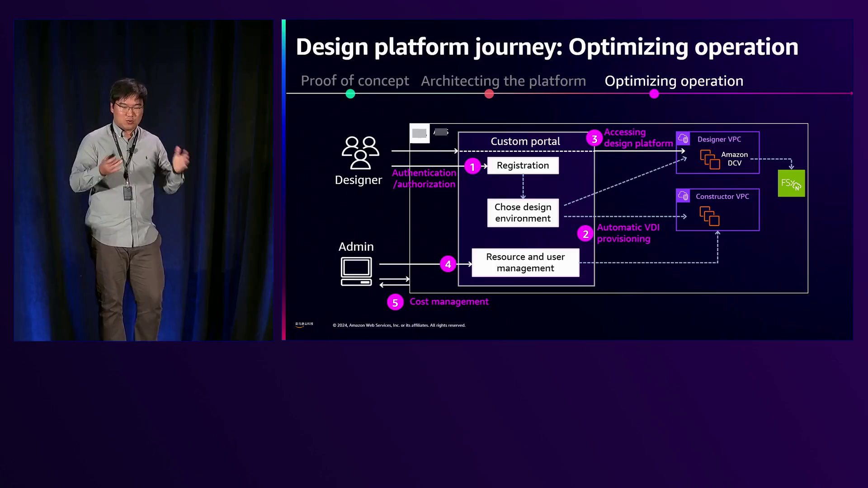868x488 pixels.
Task: Select the Proof of concept stage label
Action: click(355, 81)
